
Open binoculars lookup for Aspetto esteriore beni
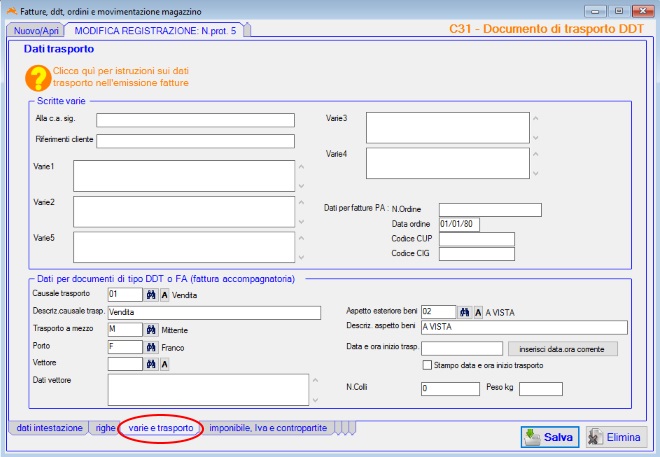click(465, 312)
